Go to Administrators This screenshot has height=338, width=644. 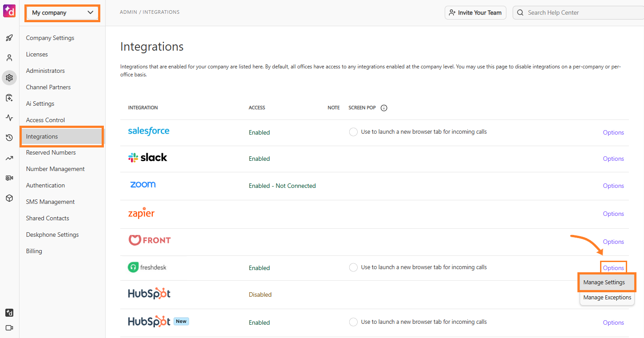point(45,71)
